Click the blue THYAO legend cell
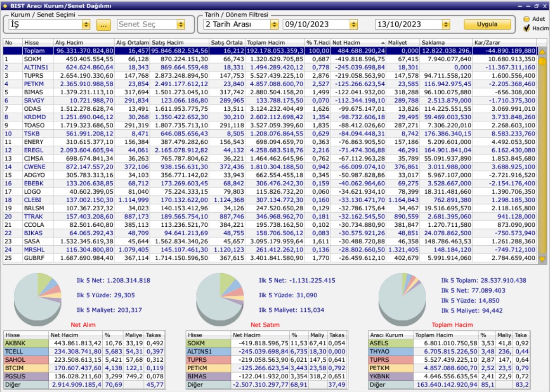Image resolution: width=550 pixels, height=392 pixels. pos(391,351)
